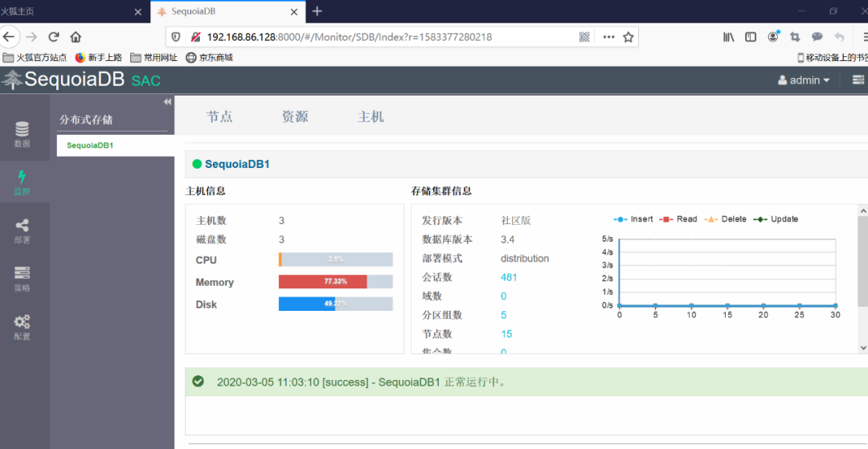The width and height of the screenshot is (868, 449).
Task: Click the Memory usage bar
Action: click(x=335, y=282)
